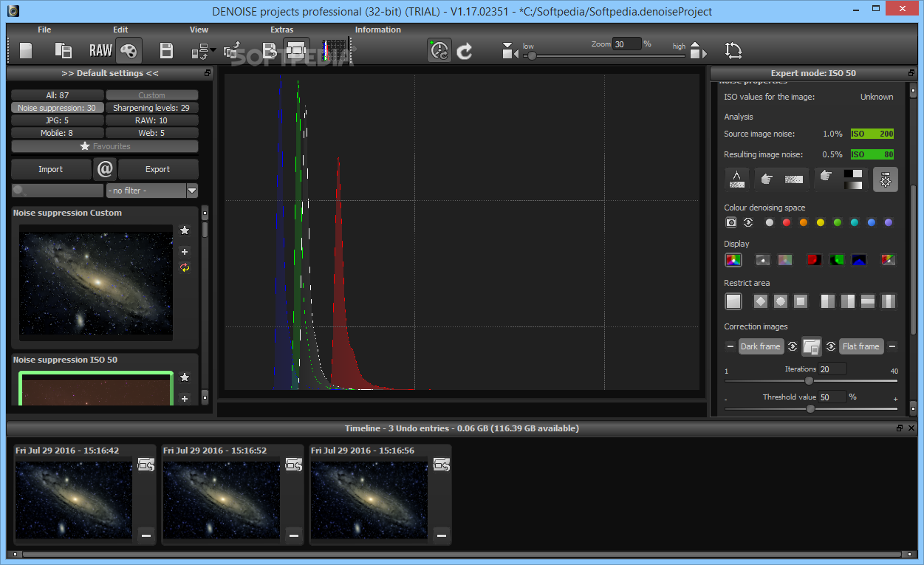Click the recalculate circular arrow icon
The height and width of the screenshot is (565, 924).
[465, 50]
